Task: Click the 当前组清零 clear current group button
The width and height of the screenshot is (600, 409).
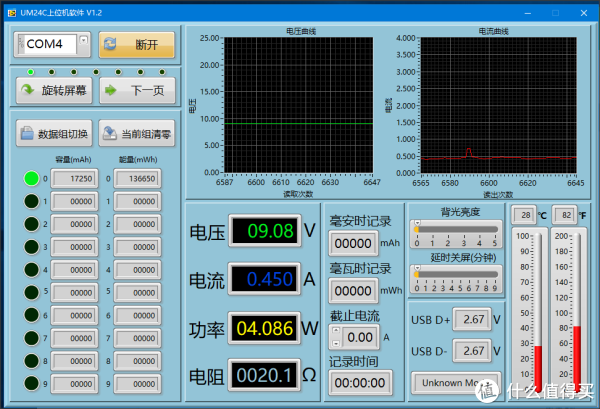Action: [x=137, y=134]
